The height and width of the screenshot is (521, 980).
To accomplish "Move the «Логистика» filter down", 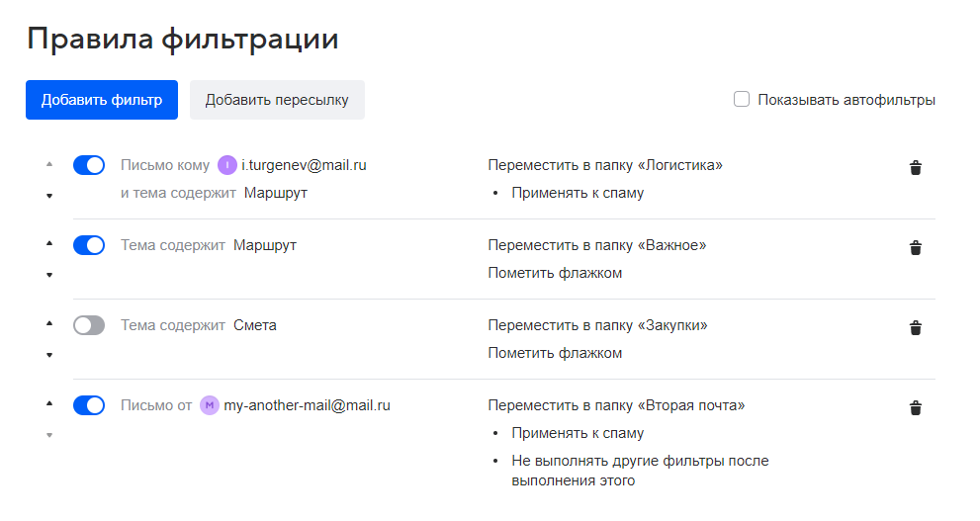I will (49, 196).
